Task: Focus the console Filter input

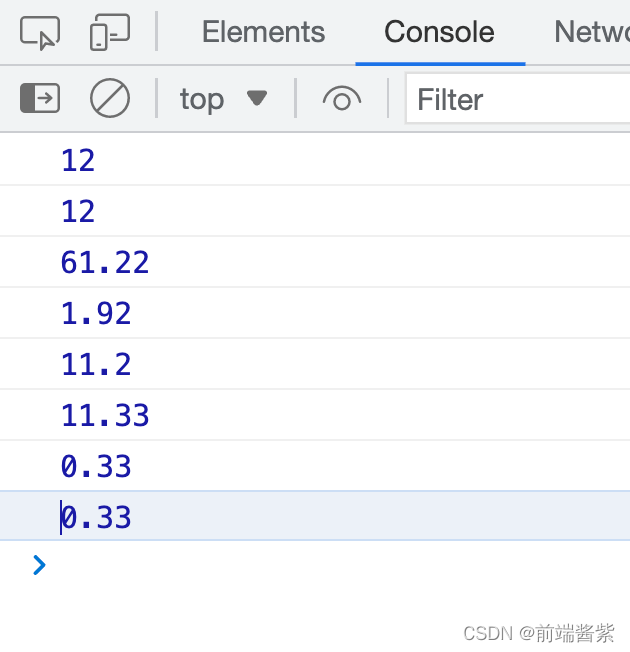Action: [x=515, y=99]
